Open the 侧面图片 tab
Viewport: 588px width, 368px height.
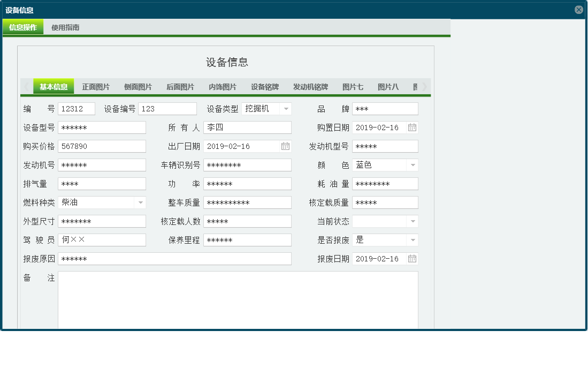(x=138, y=86)
